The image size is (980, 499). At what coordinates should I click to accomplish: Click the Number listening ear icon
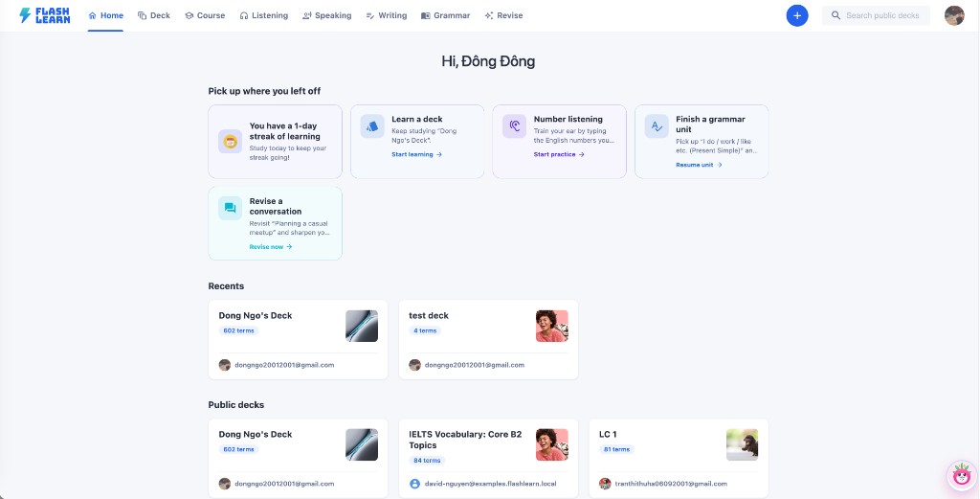coord(514,126)
